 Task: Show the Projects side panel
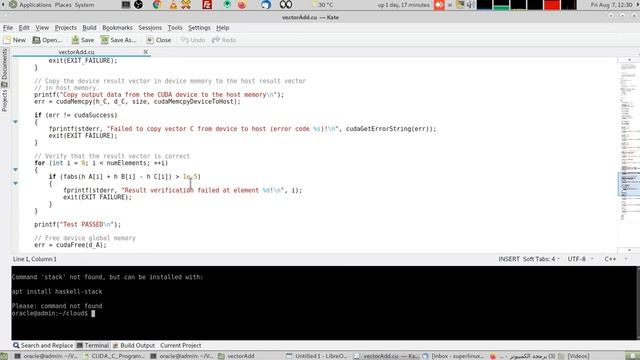4,100
